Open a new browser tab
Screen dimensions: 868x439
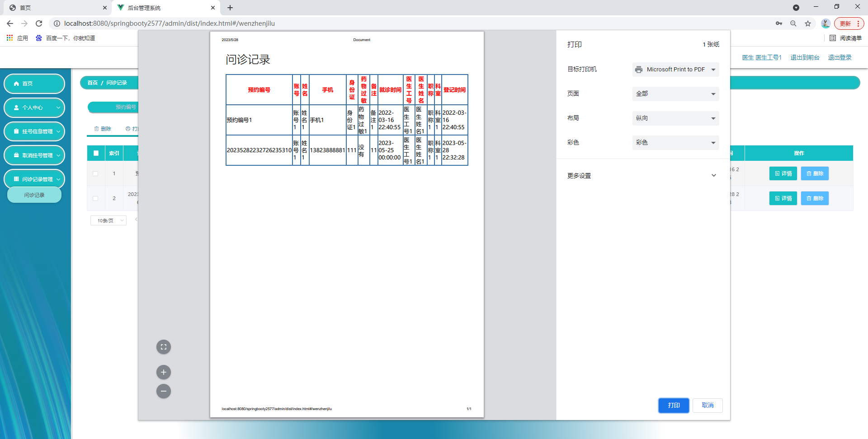230,8
